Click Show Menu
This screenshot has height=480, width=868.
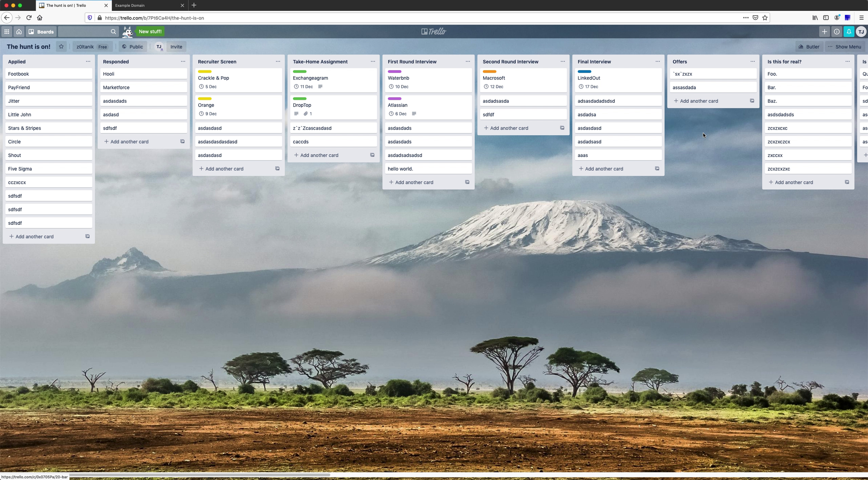coord(845,46)
